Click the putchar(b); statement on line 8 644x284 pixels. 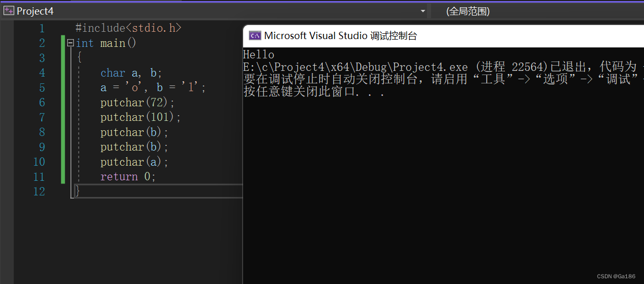[x=134, y=132]
